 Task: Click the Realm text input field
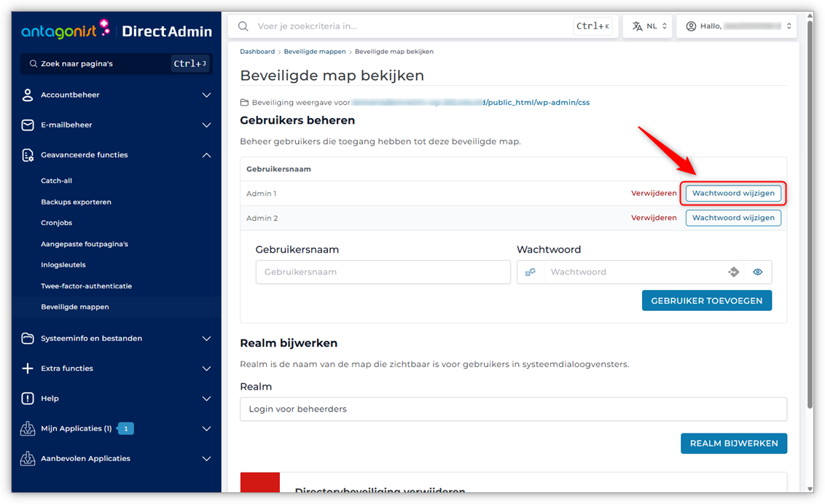(x=513, y=409)
